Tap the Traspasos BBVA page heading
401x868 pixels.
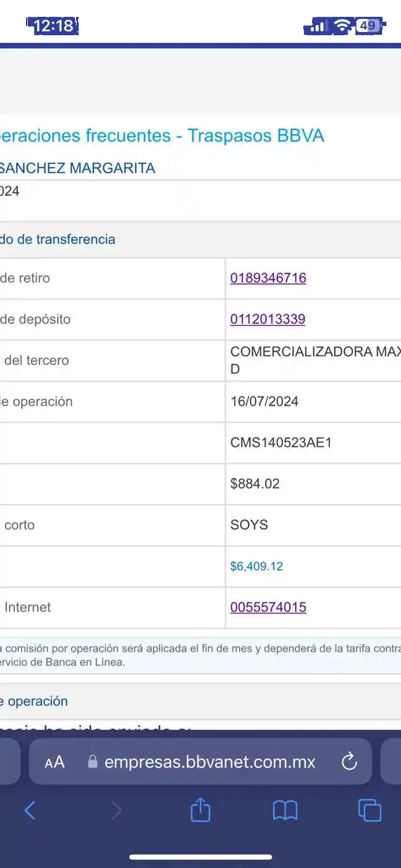pyautogui.click(x=162, y=135)
